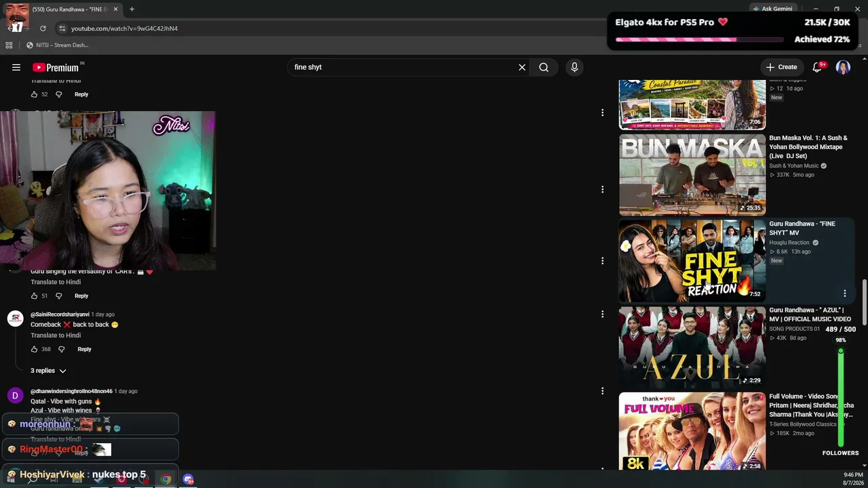
Task: Open the Bun Maska Vol. 1 video title
Action: (x=808, y=147)
